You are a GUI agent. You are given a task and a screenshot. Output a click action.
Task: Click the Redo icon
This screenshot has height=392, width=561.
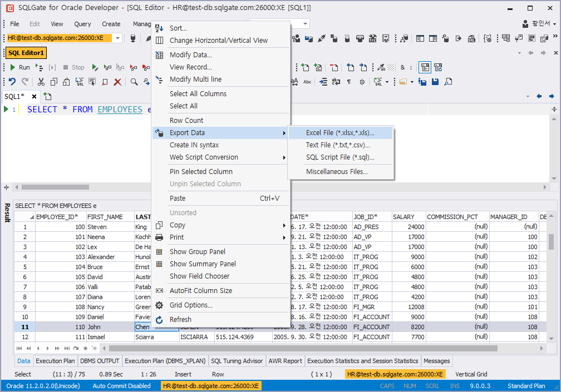click(x=25, y=82)
